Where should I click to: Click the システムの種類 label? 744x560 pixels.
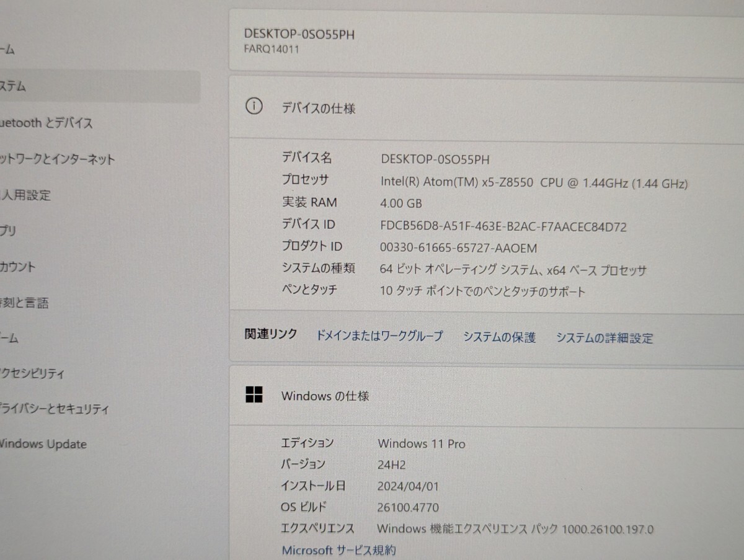318,268
